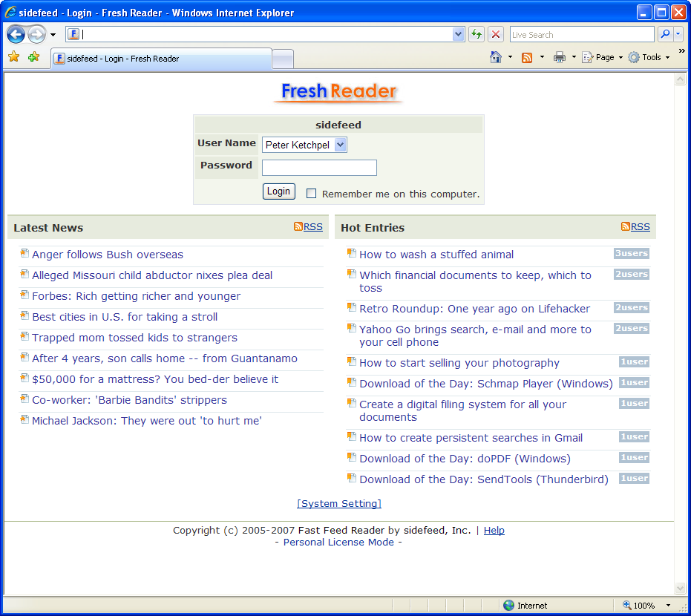Open the Home button dropdown arrow
Viewport: 691px width, 616px height.
(x=510, y=57)
